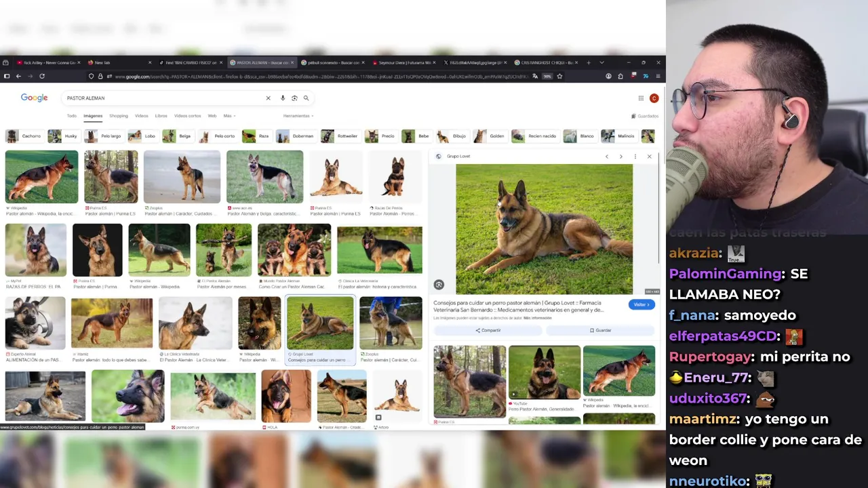Click the 'Guardar' save button
This screenshot has width=868, height=488.
click(x=600, y=331)
